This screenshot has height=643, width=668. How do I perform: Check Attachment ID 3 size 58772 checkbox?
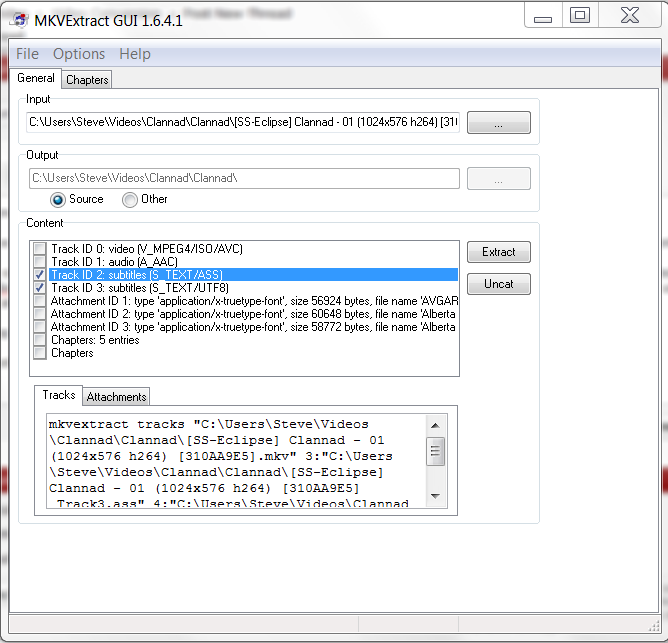pos(40,327)
